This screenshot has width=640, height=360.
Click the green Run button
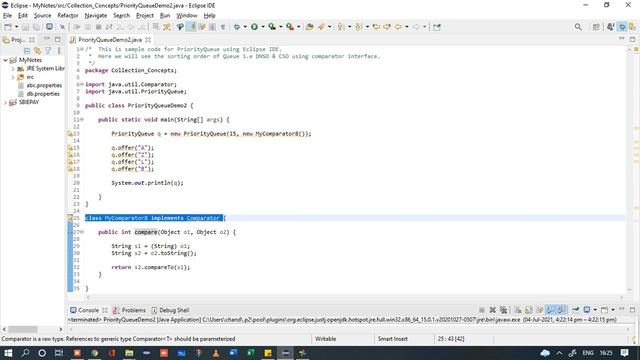254,27
